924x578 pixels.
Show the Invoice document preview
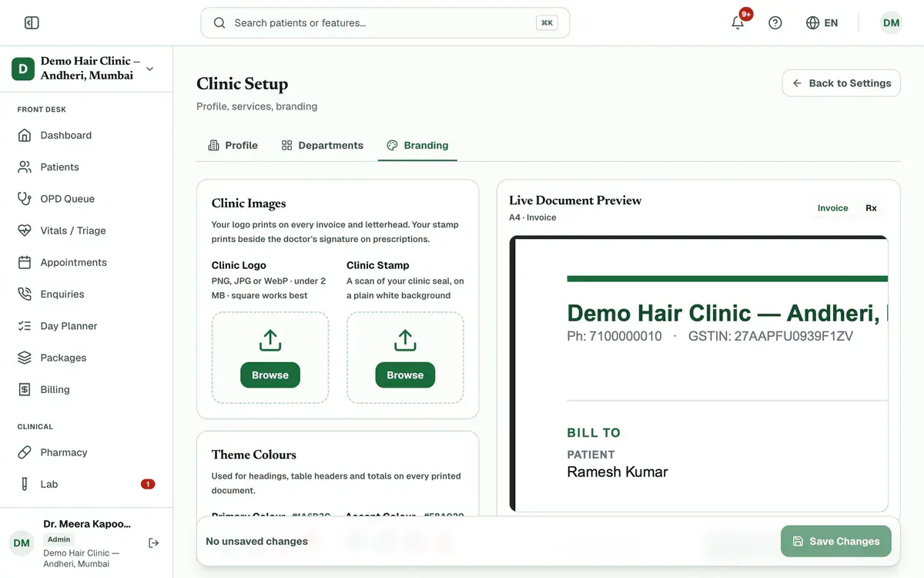(x=832, y=208)
